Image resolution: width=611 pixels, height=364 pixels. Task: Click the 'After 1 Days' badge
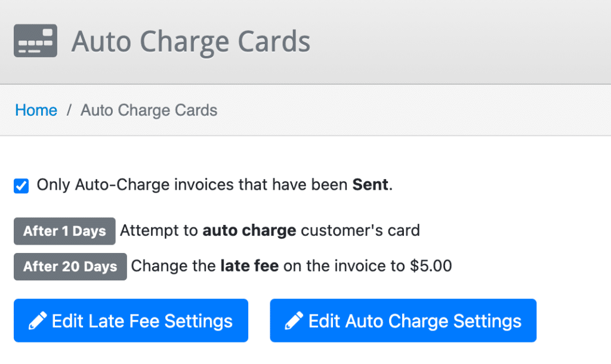(x=64, y=231)
